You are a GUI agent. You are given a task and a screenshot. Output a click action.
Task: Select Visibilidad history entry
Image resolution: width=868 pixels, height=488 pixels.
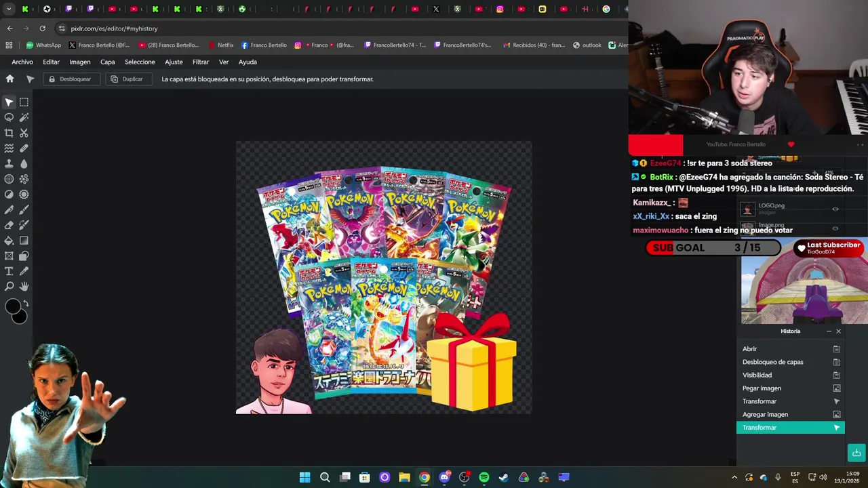791,375
